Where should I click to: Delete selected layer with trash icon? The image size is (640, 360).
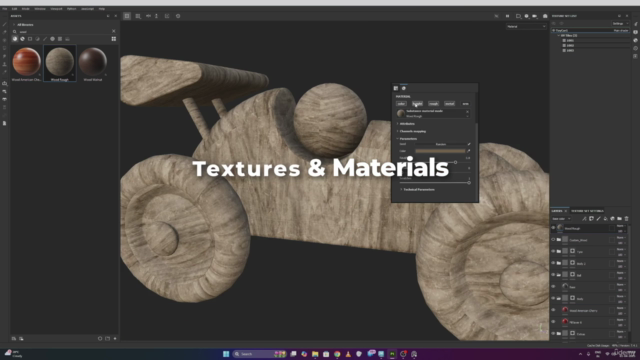(x=627, y=219)
